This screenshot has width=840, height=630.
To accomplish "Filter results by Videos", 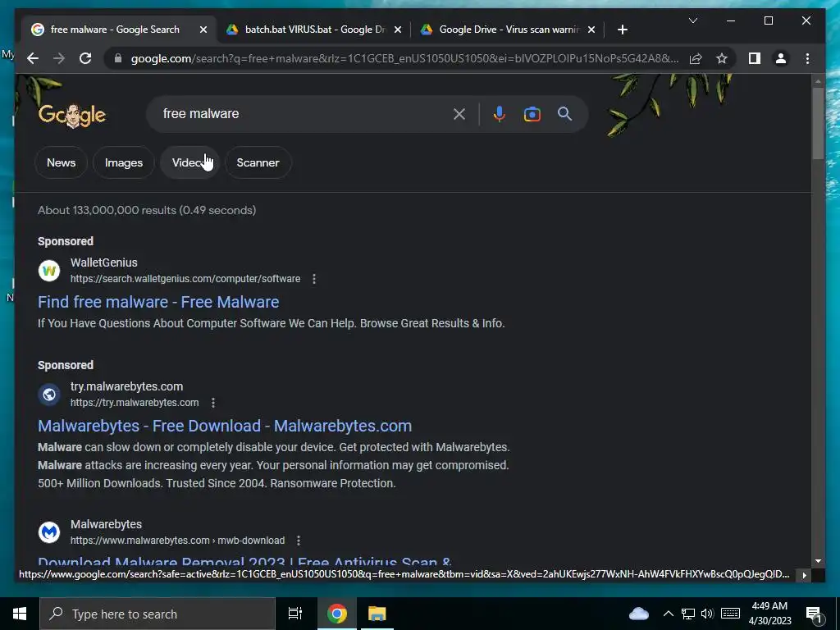I will 189,162.
